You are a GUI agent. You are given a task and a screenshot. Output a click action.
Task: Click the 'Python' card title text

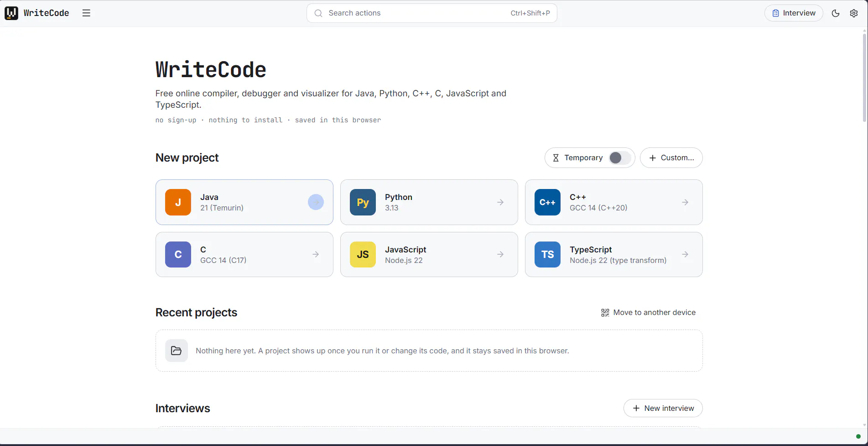pyautogui.click(x=399, y=197)
